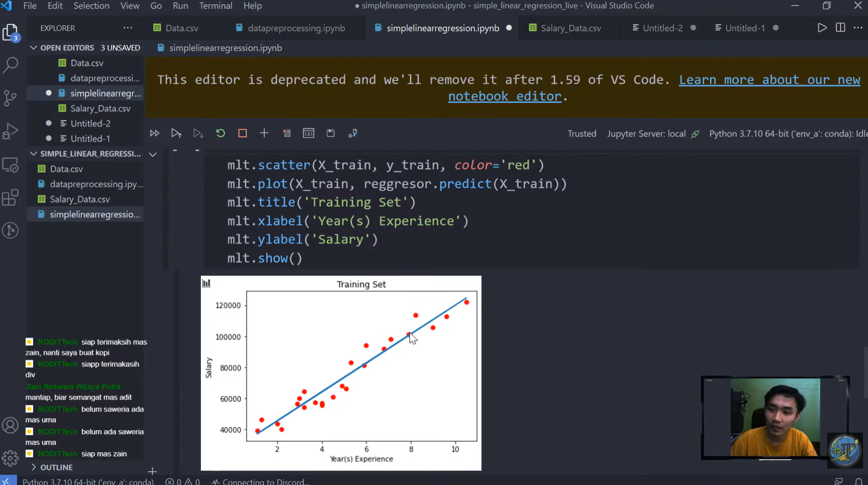The height and width of the screenshot is (485, 868).
Task: Collapse the OPEN EDITORS section
Action: click(x=33, y=47)
